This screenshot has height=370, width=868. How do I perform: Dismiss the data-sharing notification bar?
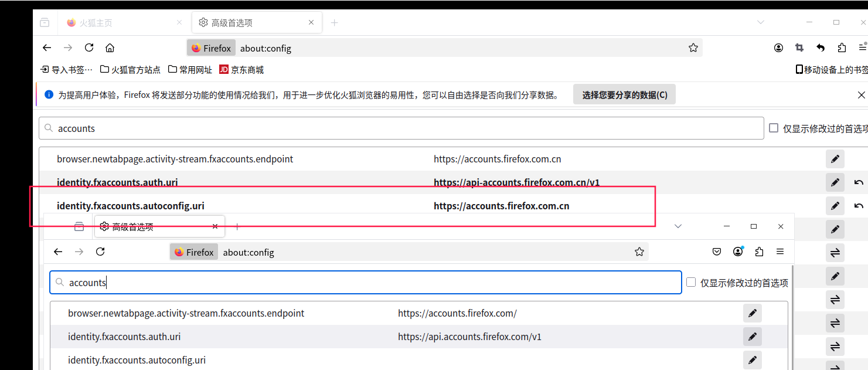pos(862,95)
